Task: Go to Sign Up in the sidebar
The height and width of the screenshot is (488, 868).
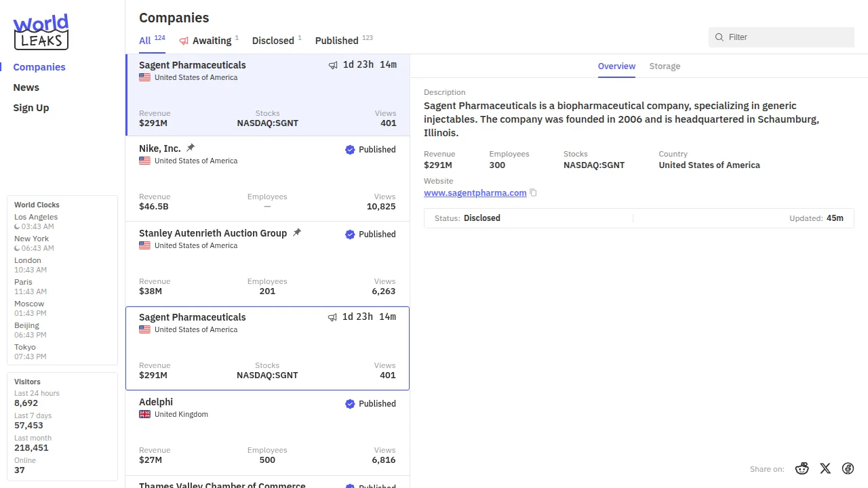Action: [x=31, y=108]
